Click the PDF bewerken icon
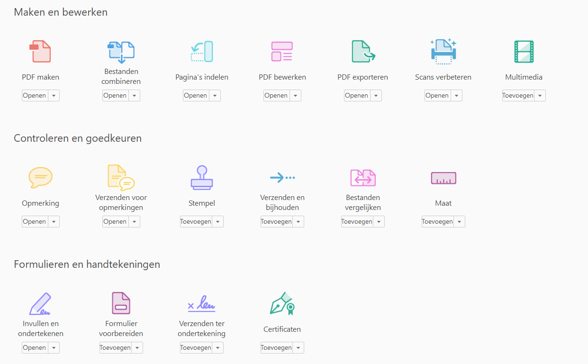This screenshot has height=364, width=588. pyautogui.click(x=282, y=52)
